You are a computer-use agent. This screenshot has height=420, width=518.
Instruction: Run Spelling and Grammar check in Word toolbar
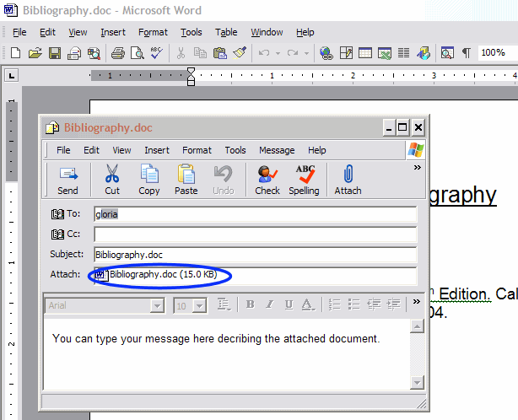[156, 53]
